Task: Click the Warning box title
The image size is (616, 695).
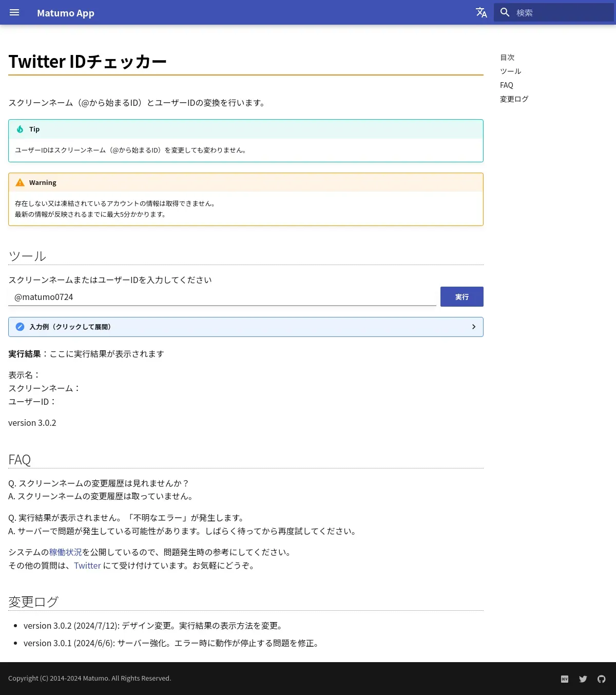Action: (x=43, y=182)
